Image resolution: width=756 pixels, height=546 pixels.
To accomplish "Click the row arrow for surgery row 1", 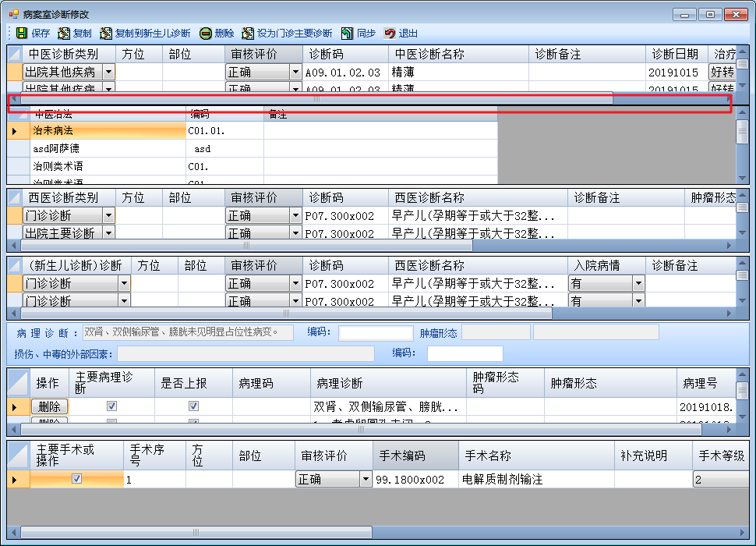I will [x=15, y=480].
